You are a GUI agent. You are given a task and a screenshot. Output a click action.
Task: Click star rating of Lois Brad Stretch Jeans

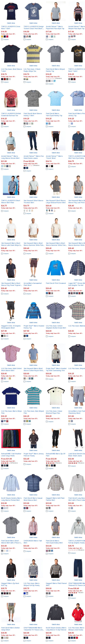point(73,463)
